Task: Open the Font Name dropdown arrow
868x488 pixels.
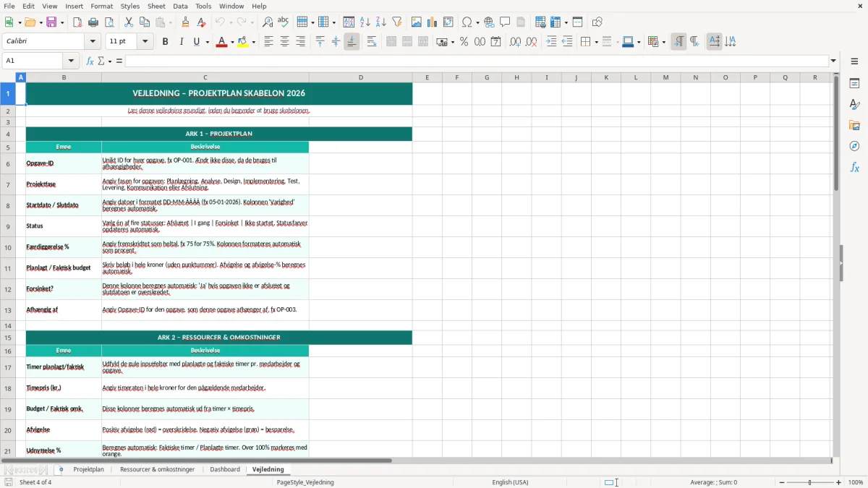Action: [x=92, y=42]
